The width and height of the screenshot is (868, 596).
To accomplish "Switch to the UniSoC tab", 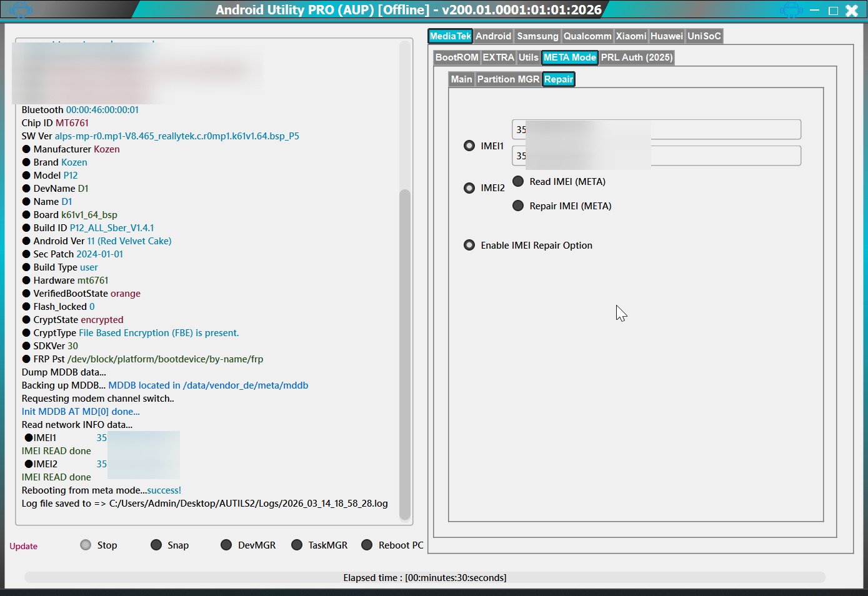I will [704, 36].
